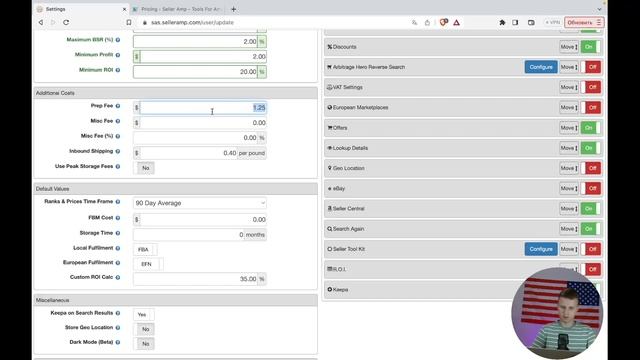The height and width of the screenshot is (360, 640).
Task: Open the wallet icon in the toolbar
Action: (x=531, y=22)
